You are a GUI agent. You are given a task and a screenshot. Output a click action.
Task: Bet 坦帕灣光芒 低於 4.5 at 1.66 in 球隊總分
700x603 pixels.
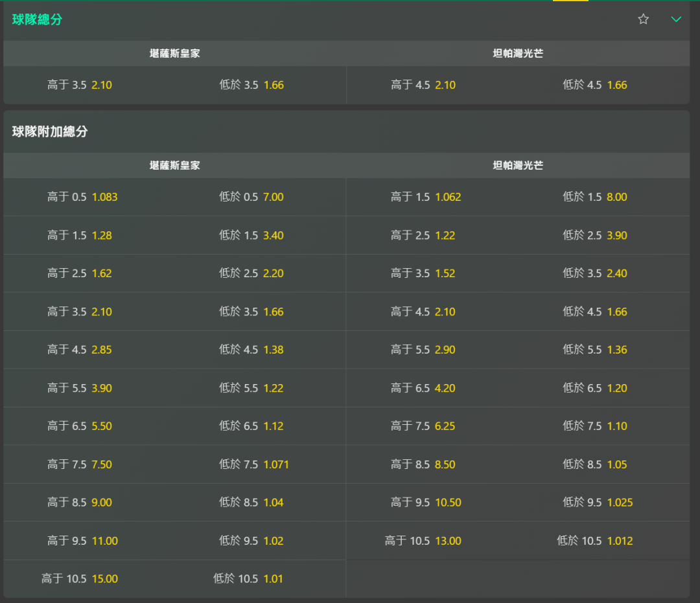click(x=594, y=85)
